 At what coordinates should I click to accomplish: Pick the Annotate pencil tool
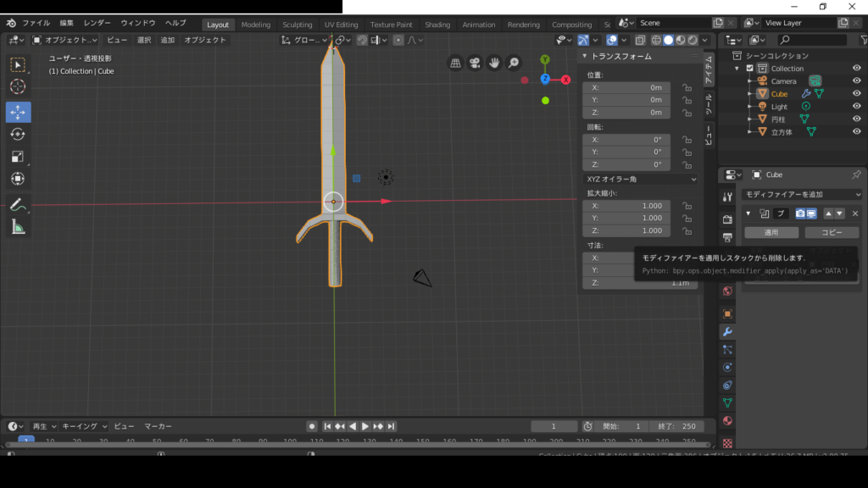[x=18, y=204]
